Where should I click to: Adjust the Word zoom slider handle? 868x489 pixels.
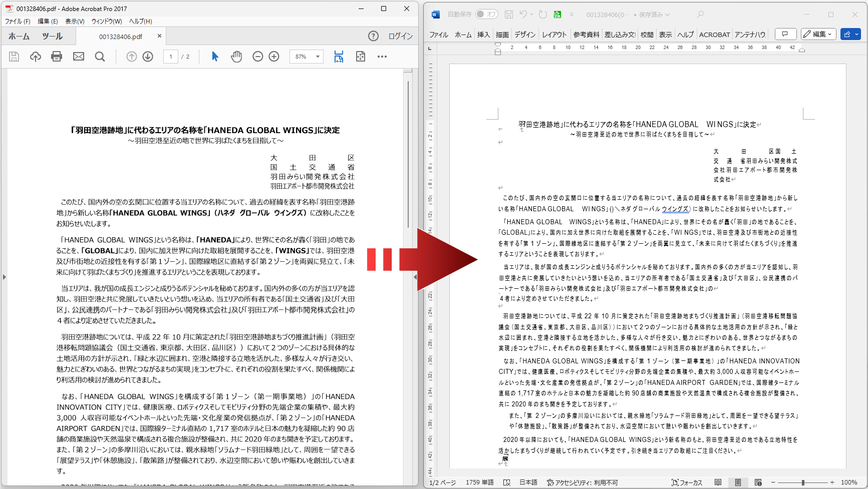pos(803,482)
